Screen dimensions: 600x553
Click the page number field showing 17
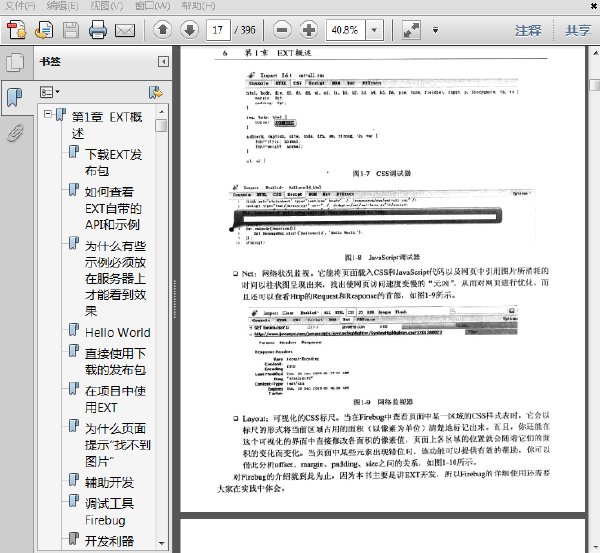[x=218, y=30]
